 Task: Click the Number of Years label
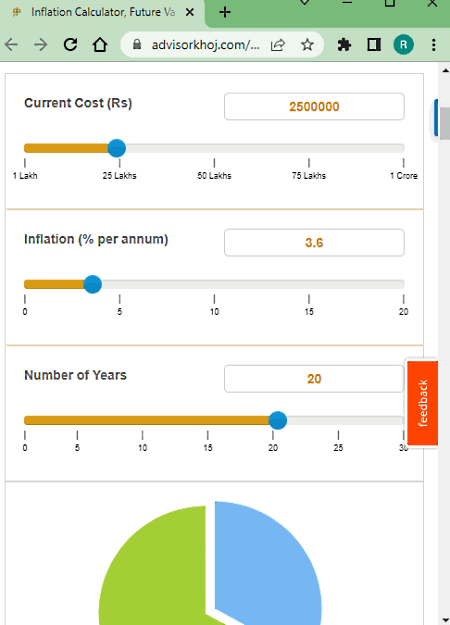tap(75, 375)
